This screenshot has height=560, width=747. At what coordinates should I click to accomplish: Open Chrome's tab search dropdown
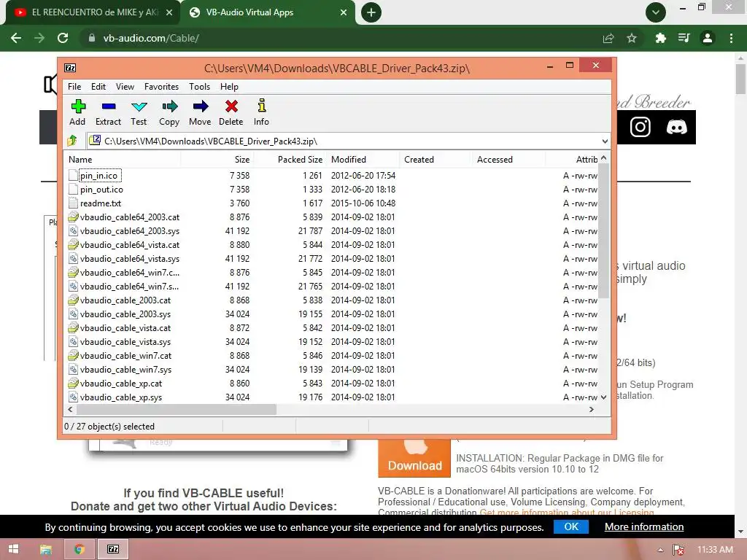coord(656,12)
